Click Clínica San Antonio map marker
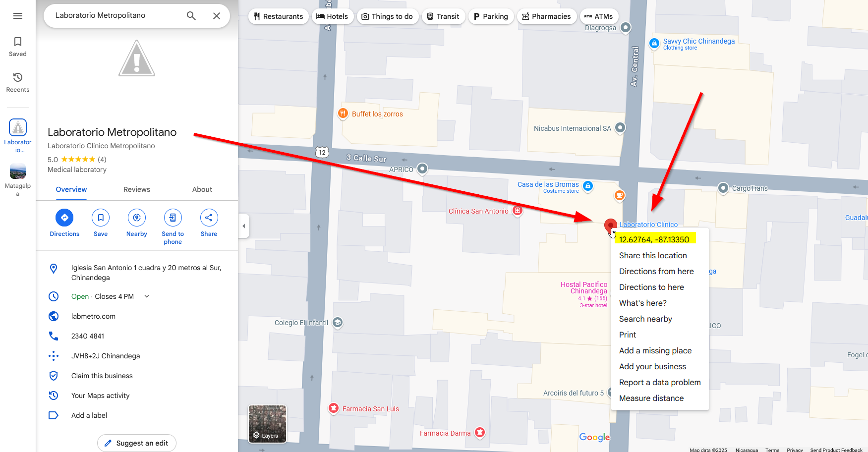868x452 pixels. click(518, 211)
